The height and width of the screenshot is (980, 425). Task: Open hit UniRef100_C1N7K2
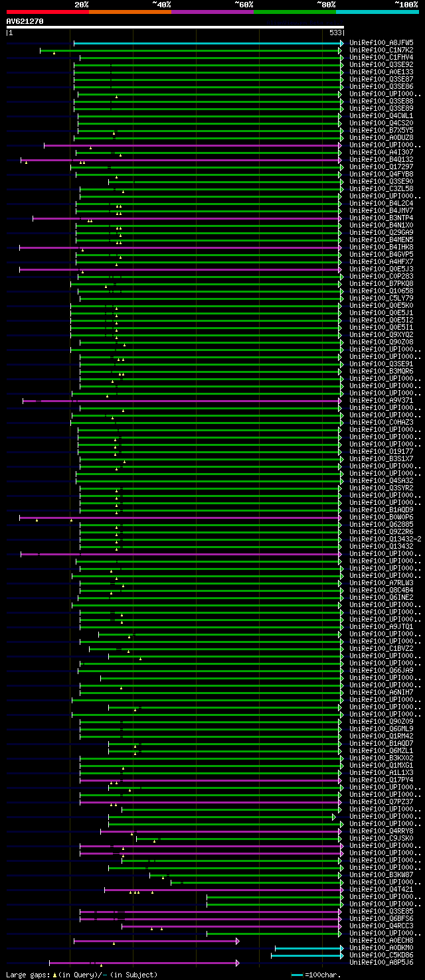pos(381,50)
